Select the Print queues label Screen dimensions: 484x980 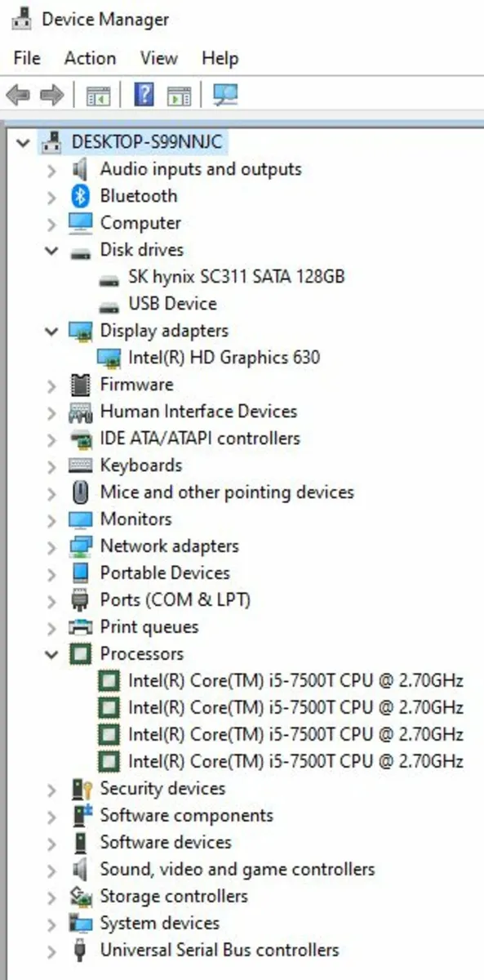point(149,627)
